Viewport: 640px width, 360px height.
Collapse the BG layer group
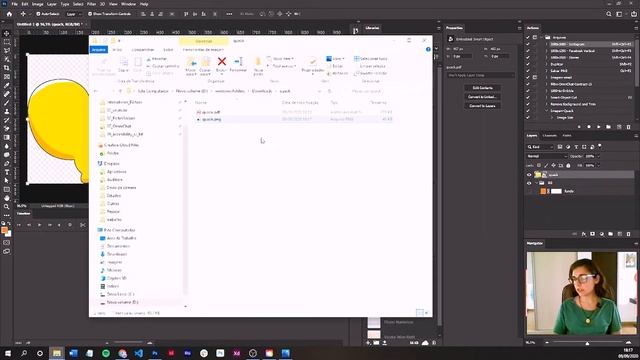coord(536,183)
